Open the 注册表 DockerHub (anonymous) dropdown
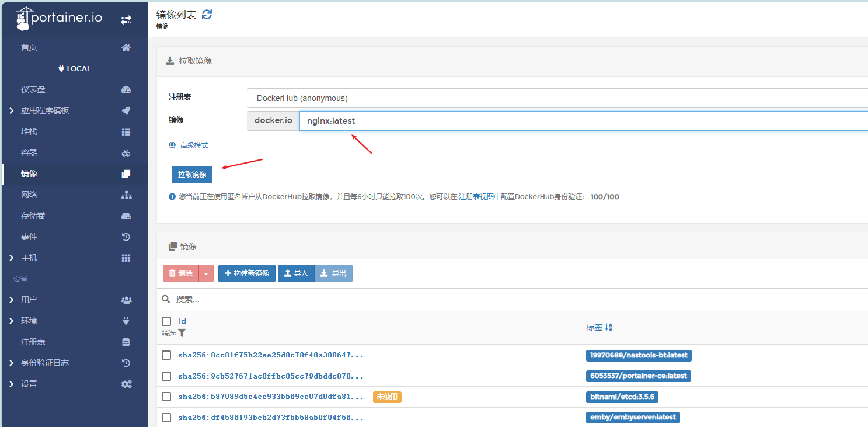 (557, 98)
